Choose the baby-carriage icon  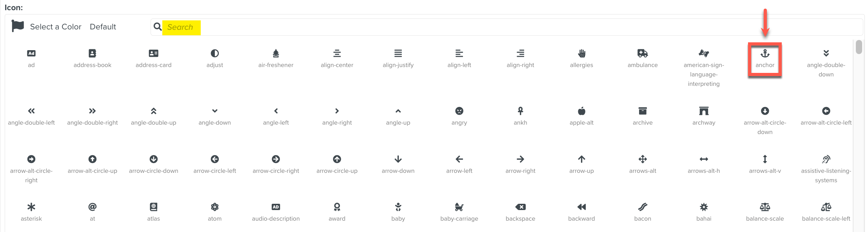point(459,207)
